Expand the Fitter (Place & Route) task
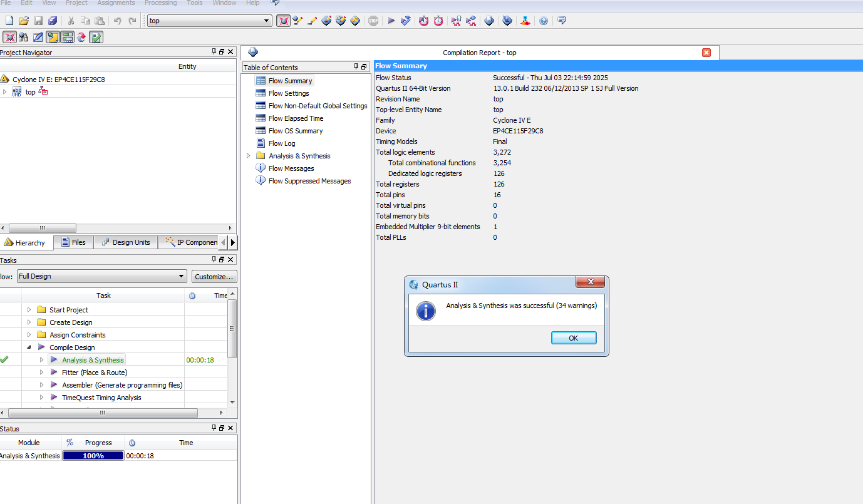 click(42, 373)
